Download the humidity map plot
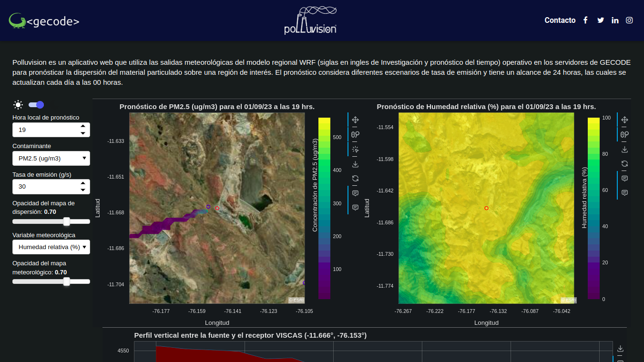 [x=624, y=150]
